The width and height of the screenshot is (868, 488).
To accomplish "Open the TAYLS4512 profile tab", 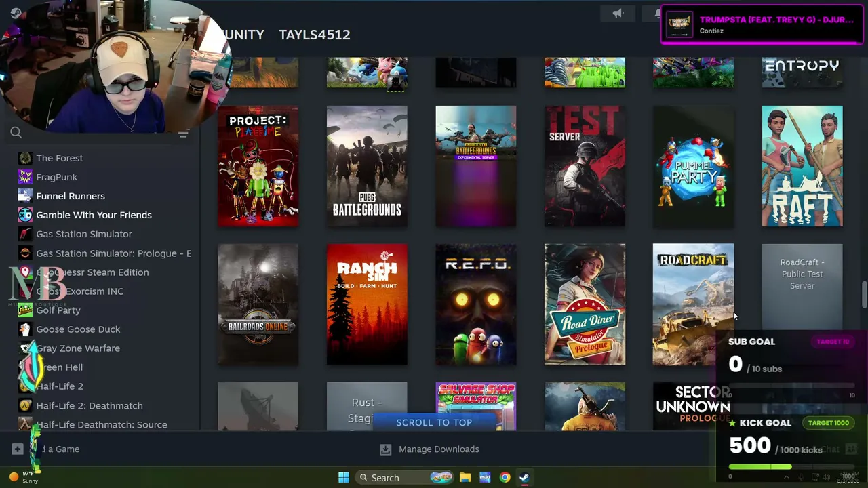I will pyautogui.click(x=315, y=35).
